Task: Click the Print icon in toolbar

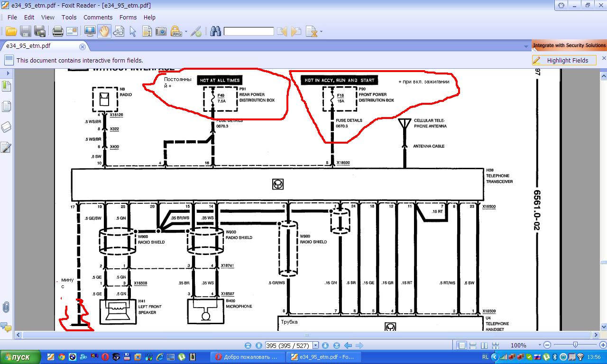Action: 58,32
